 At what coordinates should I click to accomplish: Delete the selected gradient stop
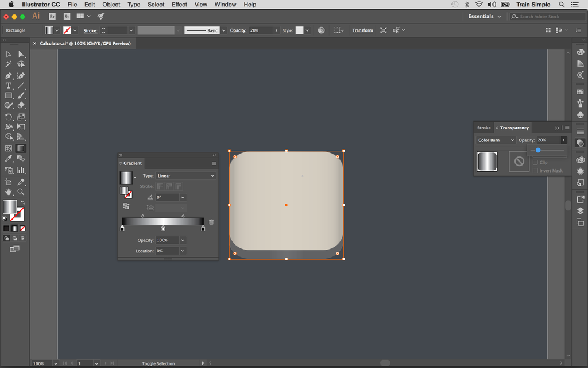(x=211, y=221)
